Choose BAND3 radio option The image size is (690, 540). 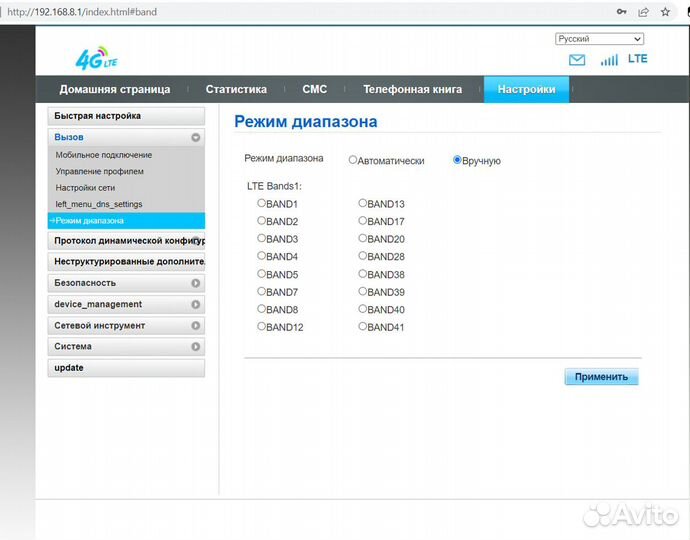262,239
